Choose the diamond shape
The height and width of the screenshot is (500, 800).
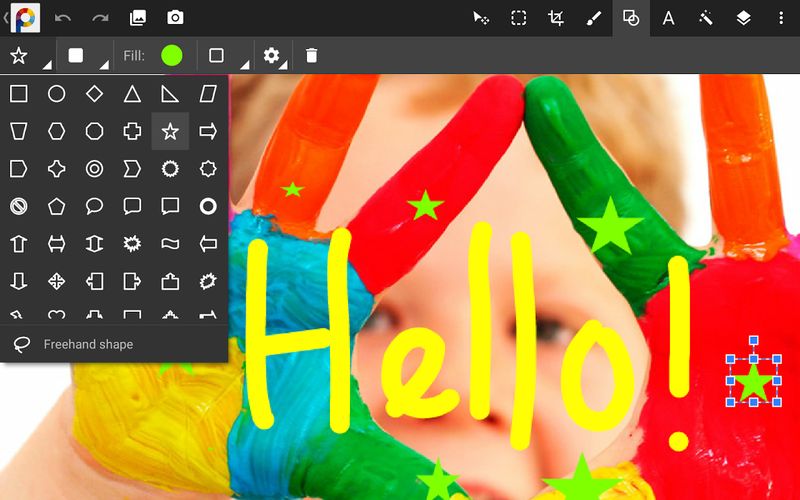(x=94, y=94)
